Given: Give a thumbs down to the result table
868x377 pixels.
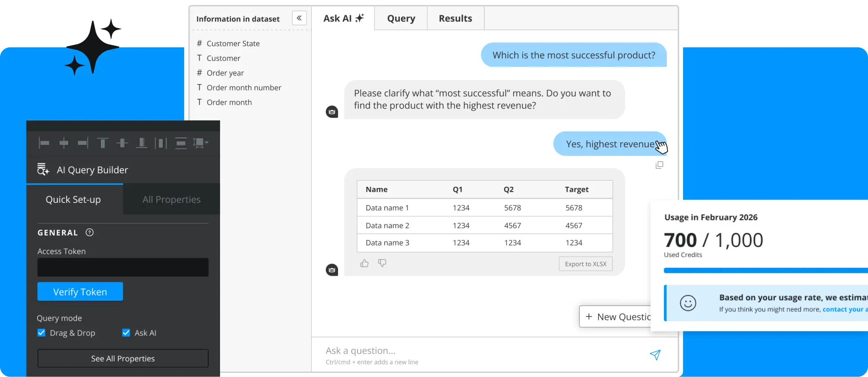Looking at the screenshot, I should [x=382, y=263].
